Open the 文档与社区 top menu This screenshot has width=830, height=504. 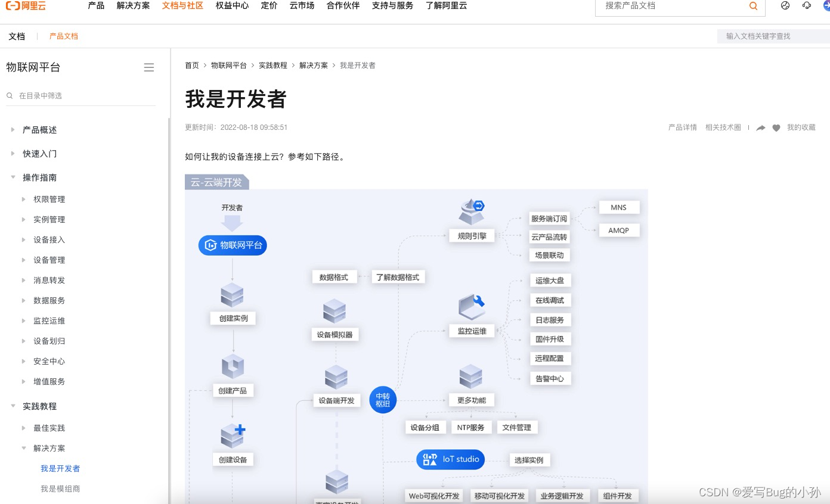click(182, 5)
